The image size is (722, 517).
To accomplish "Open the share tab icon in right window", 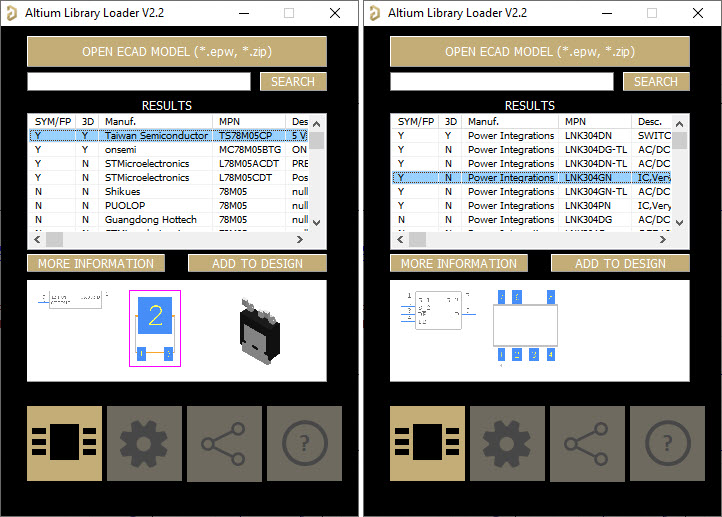I will tap(587, 443).
